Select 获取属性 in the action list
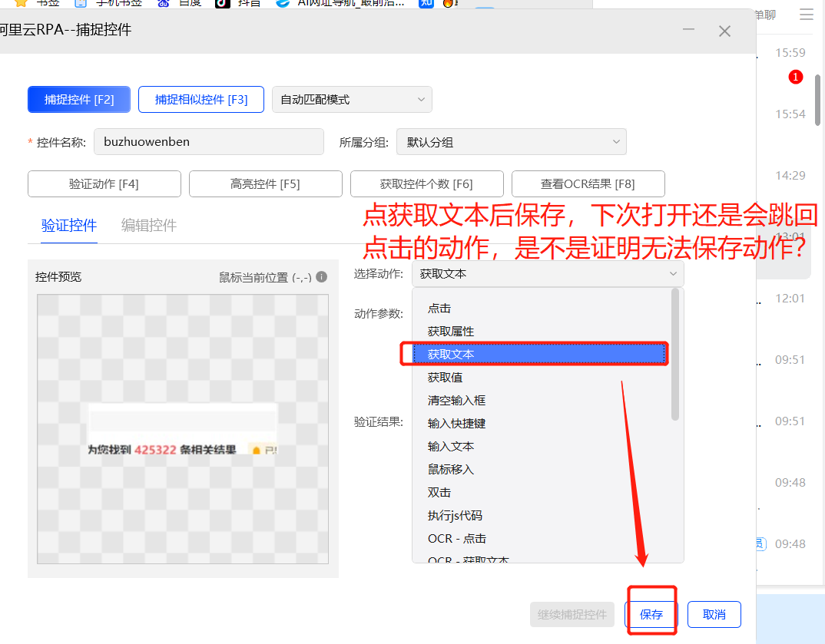Screen dimensions: 825x644 541,331
